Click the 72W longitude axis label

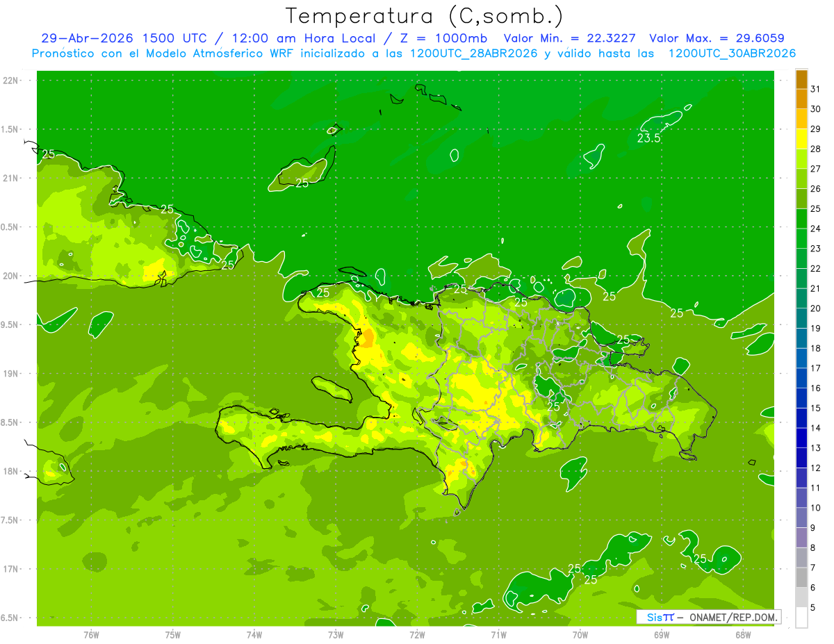[x=417, y=634]
